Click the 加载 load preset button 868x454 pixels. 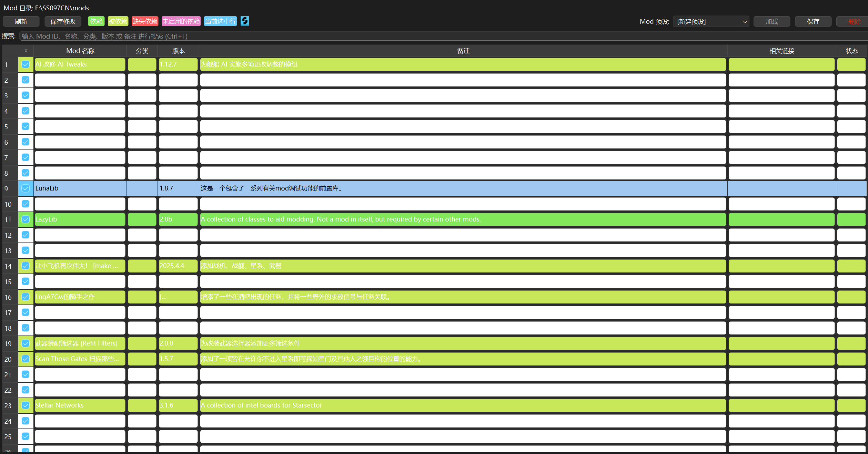click(771, 21)
